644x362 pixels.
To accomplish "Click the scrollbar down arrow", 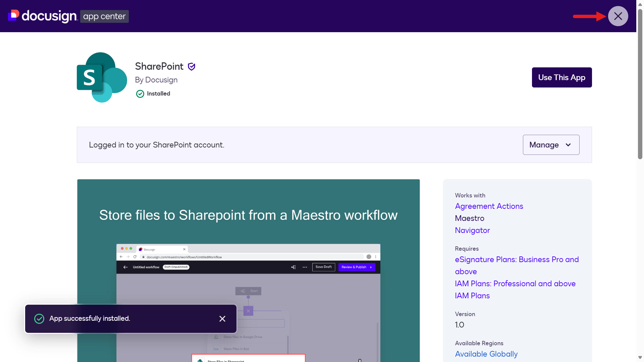I will click(x=640, y=358).
